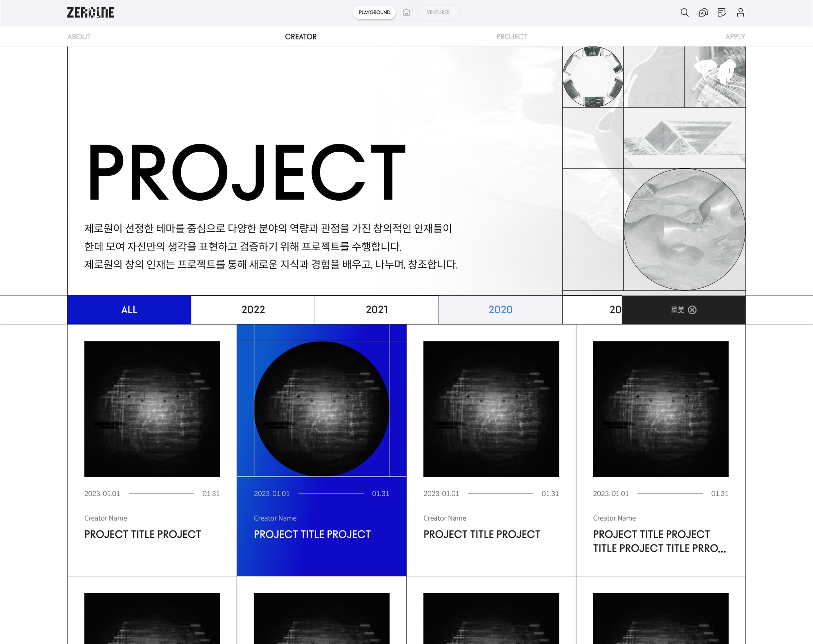Go to the ABOUT menu
The image size is (813, 644).
(x=79, y=36)
